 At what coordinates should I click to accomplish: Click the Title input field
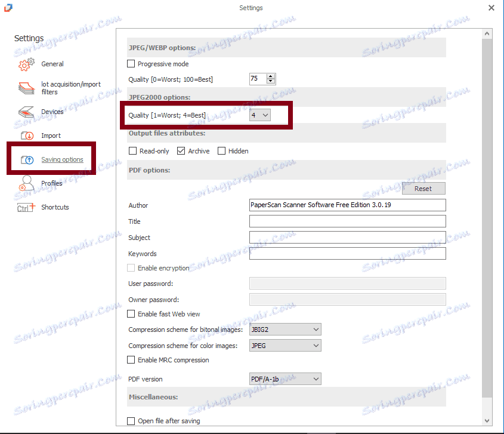pyautogui.click(x=348, y=221)
